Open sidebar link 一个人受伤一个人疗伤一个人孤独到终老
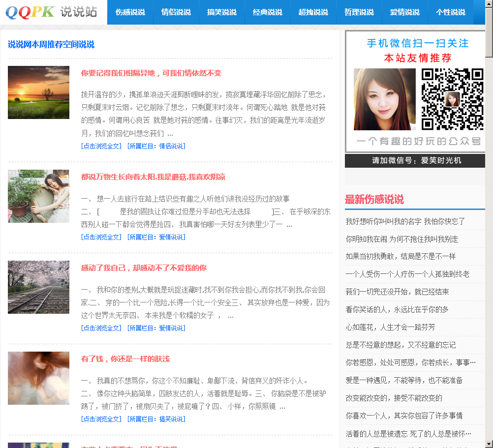 [407, 274]
